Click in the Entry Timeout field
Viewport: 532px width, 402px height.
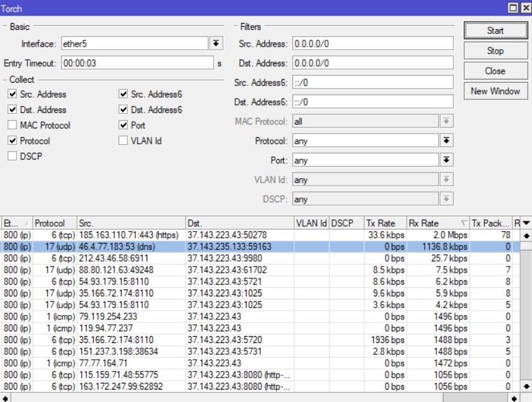pos(137,63)
